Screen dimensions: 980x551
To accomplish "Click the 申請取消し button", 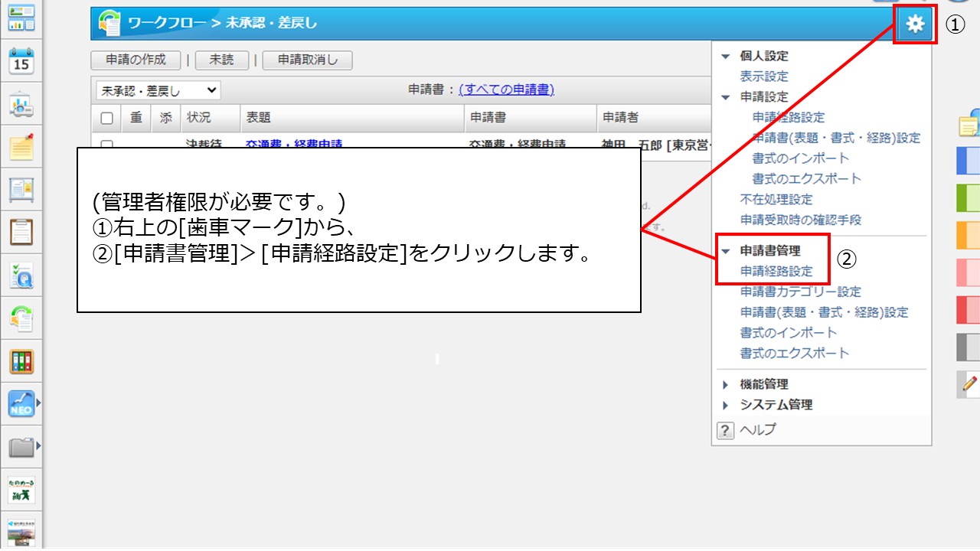I will (307, 60).
